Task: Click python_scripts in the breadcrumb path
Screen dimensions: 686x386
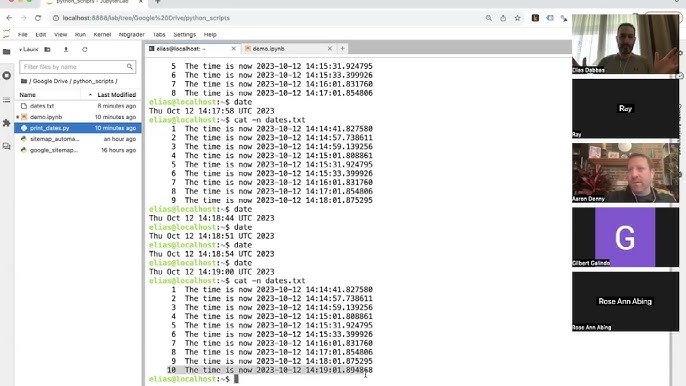Action: 93,81
